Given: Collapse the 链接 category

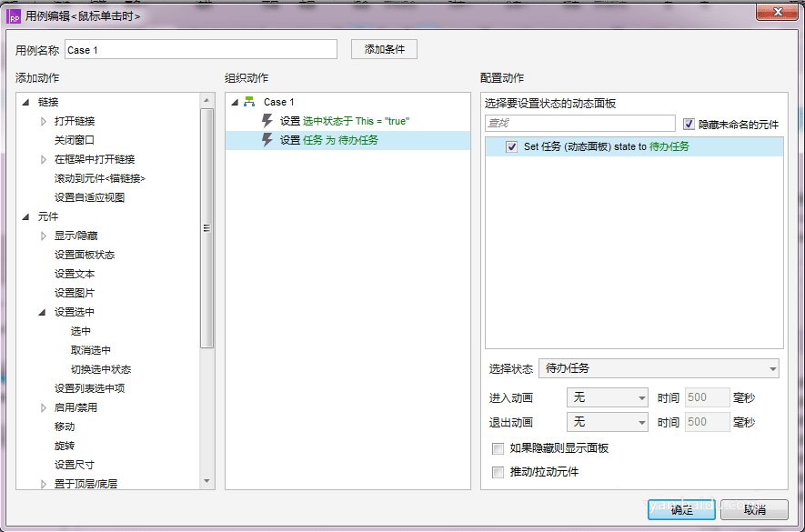Looking at the screenshot, I should point(26,103).
